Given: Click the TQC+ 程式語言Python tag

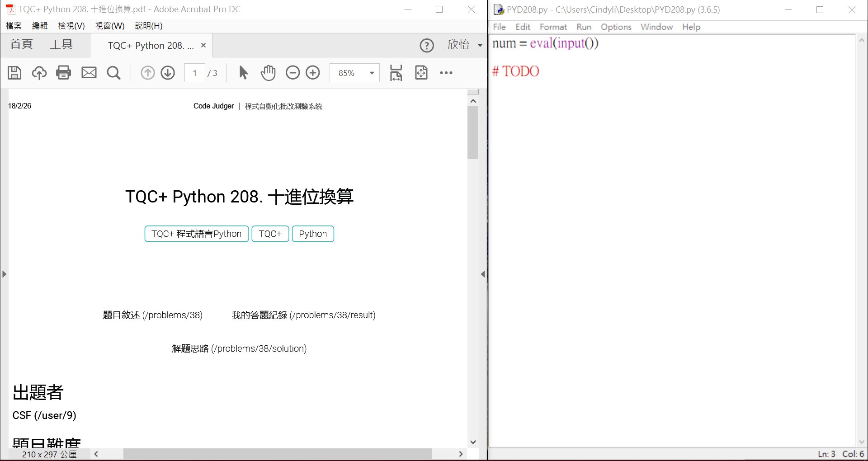Looking at the screenshot, I should coord(197,234).
